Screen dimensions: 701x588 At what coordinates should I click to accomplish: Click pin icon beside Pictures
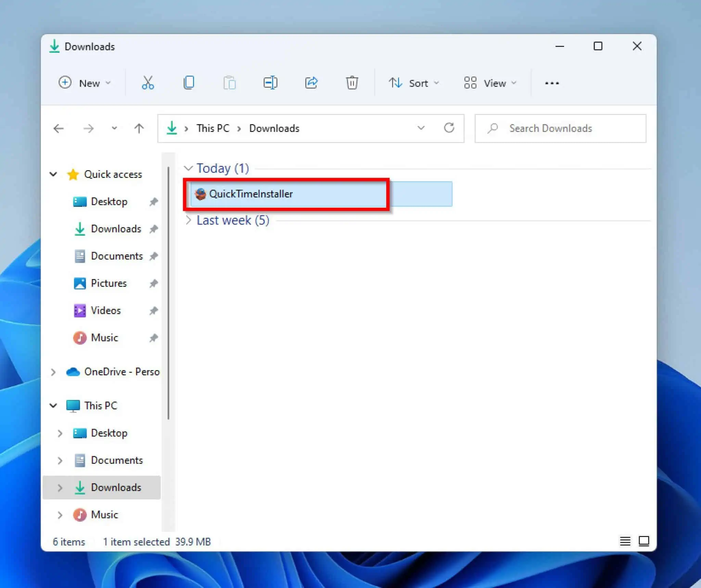point(154,283)
